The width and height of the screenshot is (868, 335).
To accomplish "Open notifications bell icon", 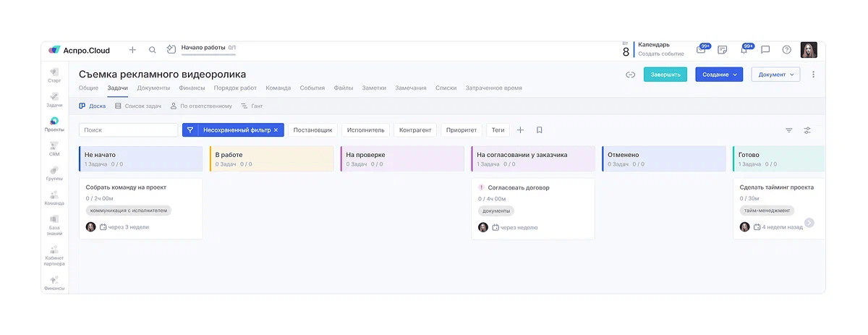I will click(x=744, y=50).
